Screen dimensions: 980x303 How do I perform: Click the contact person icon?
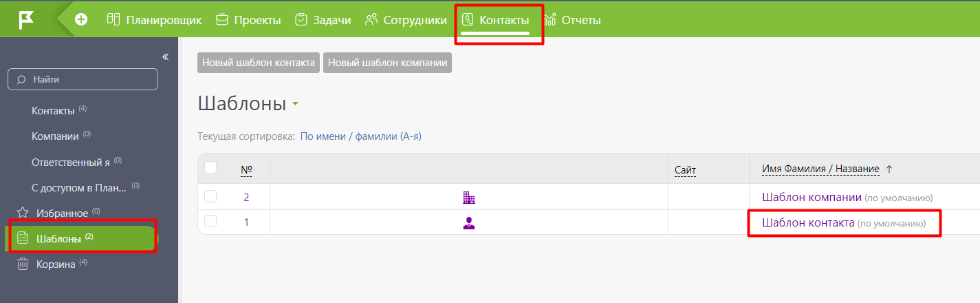pyautogui.click(x=469, y=222)
